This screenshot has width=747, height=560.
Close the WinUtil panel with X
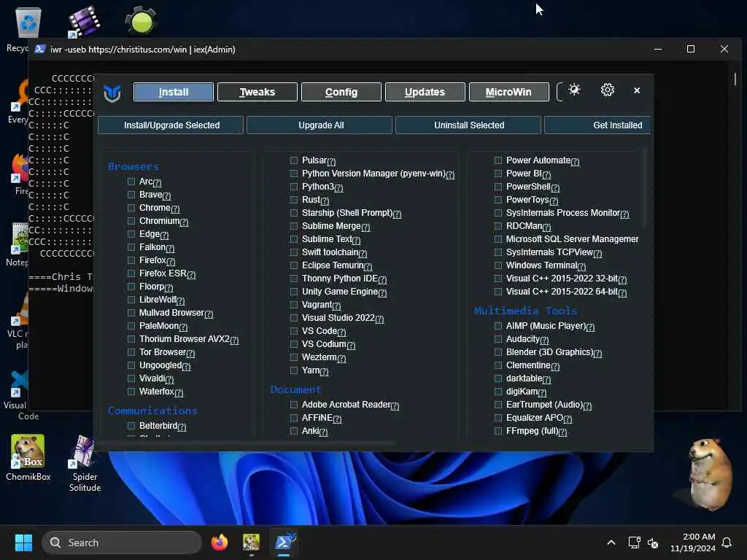[x=637, y=90]
